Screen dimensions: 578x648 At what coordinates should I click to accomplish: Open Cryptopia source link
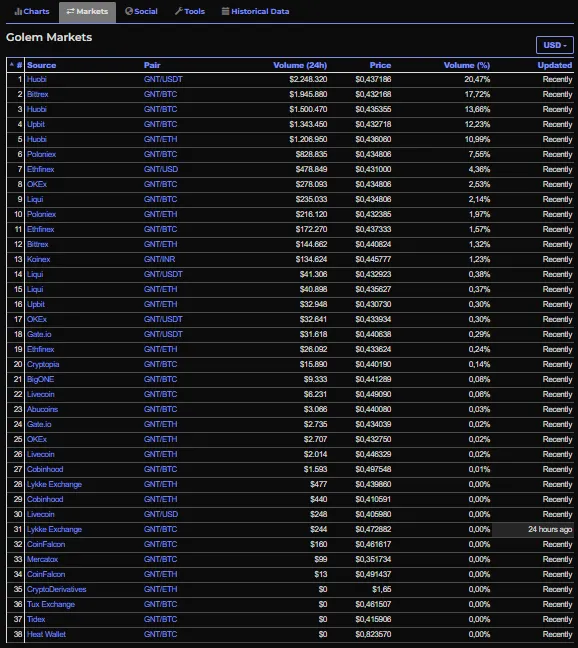click(x=43, y=364)
